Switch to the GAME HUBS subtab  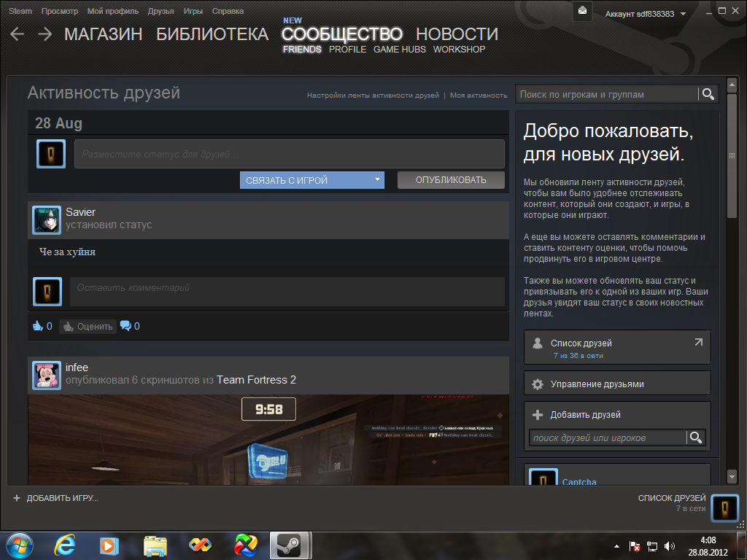[399, 50]
